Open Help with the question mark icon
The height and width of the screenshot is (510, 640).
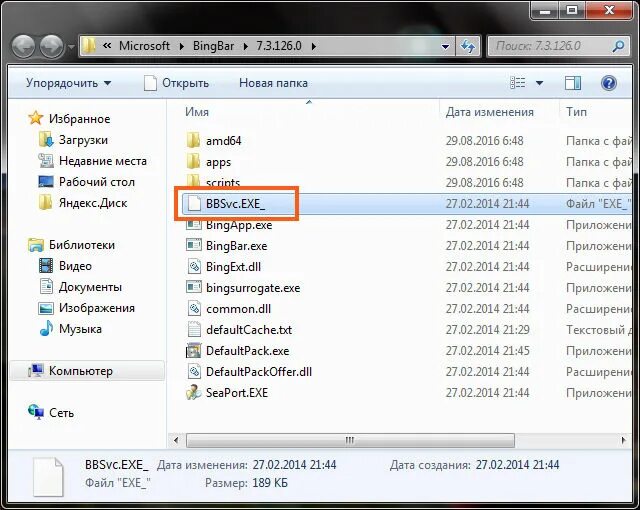tap(608, 83)
